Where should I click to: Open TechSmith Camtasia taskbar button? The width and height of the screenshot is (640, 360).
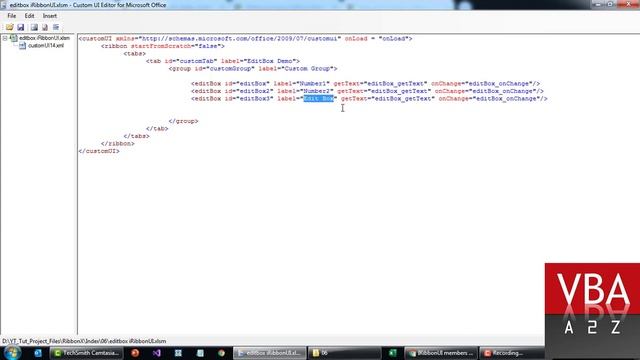[x=87, y=353]
